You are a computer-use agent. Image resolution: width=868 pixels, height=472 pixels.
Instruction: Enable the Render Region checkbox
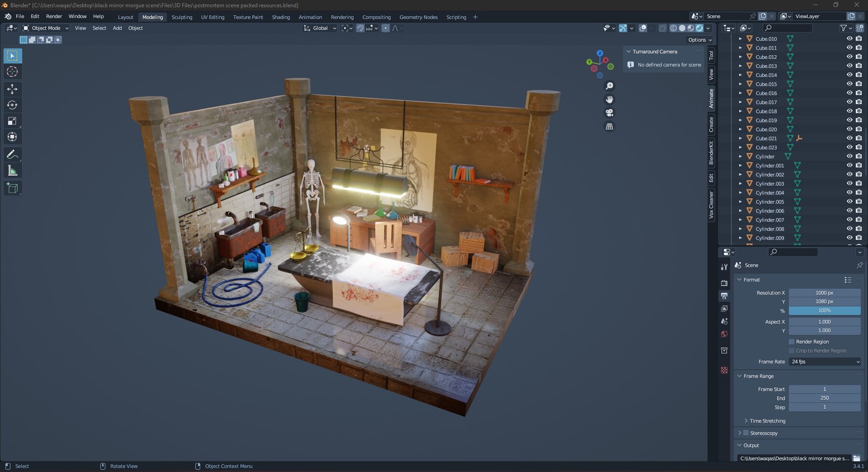[791, 341]
